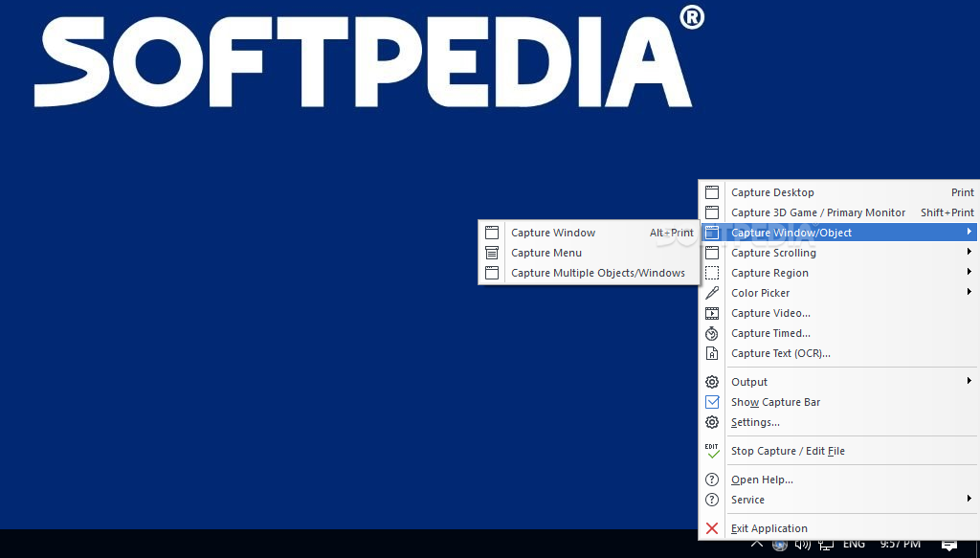
Task: Click the Settings gear icon
Action: click(712, 422)
